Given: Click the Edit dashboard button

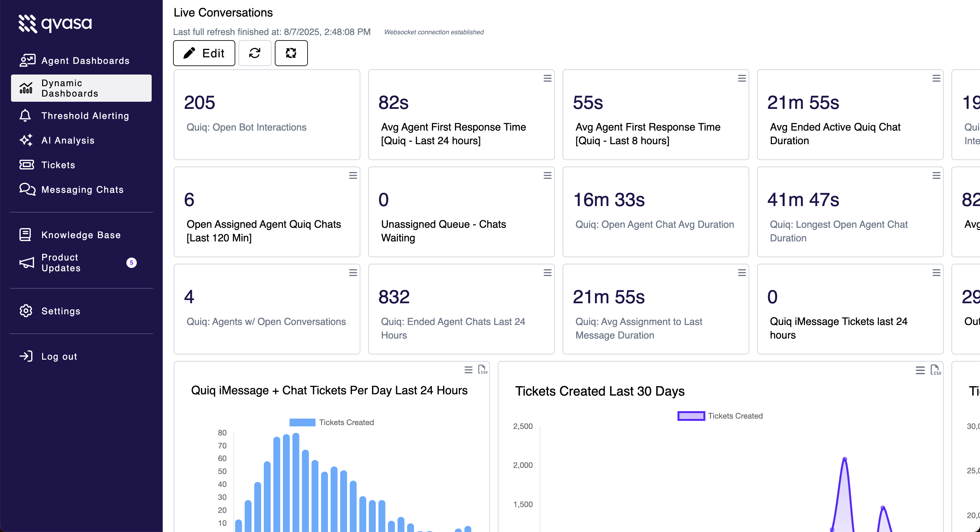Looking at the screenshot, I should click(204, 53).
